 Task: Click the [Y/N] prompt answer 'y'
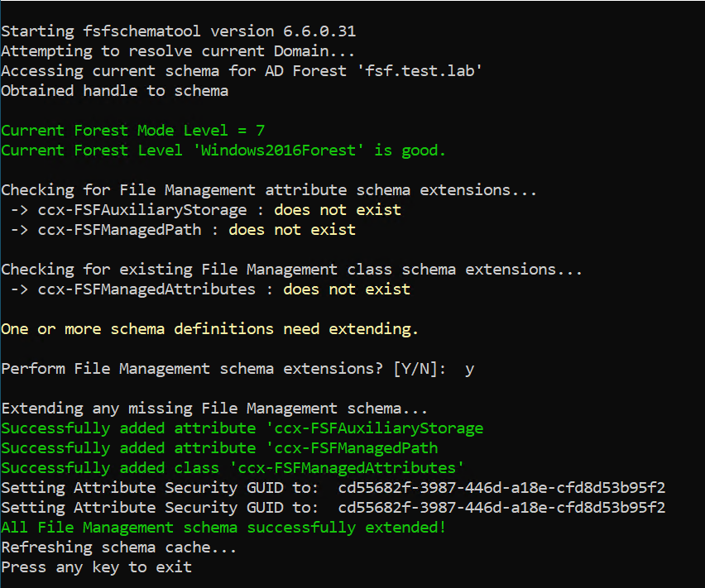point(469,369)
